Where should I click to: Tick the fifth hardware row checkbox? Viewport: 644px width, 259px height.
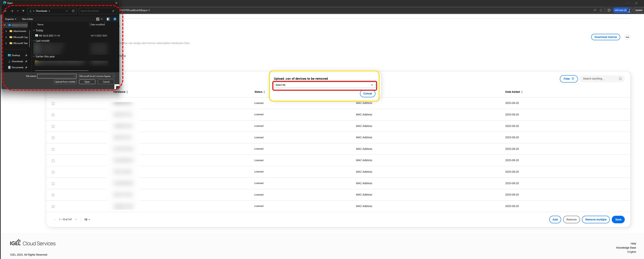tap(53, 149)
